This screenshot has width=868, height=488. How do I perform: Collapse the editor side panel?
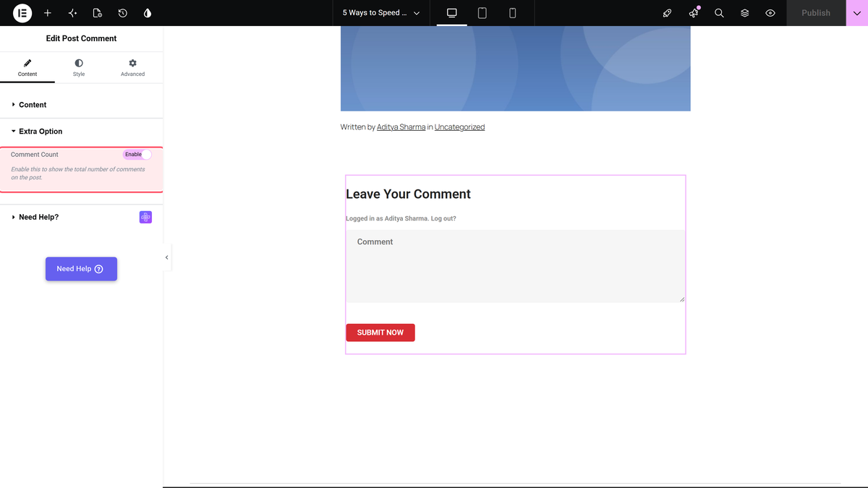pos(167,257)
